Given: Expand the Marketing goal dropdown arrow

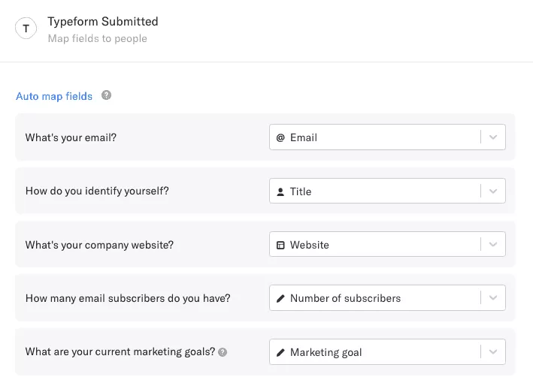Looking at the screenshot, I should pos(493,351).
